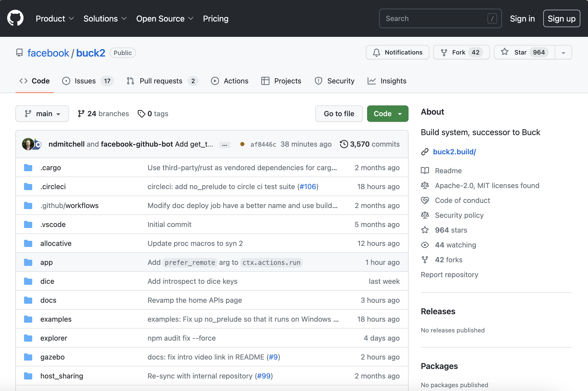Open the 'Revamp the home APIs page' commit
This screenshot has width=588, height=391.
[195, 300]
